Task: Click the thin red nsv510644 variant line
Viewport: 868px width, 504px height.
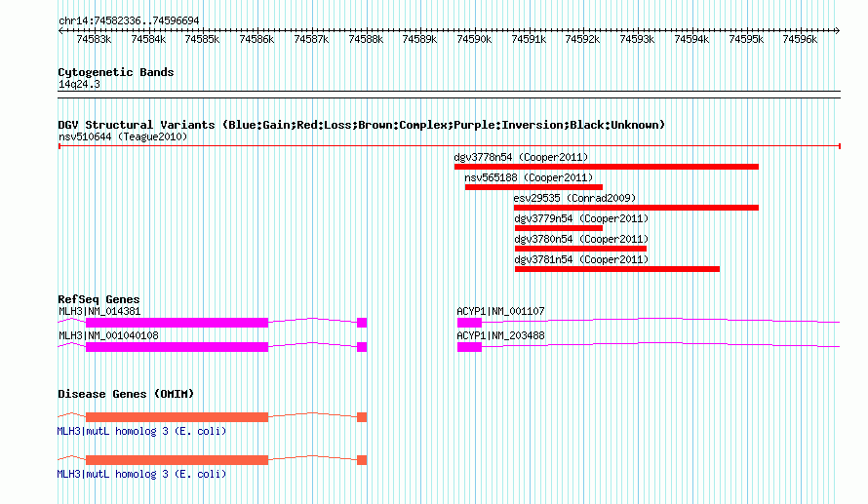Action: click(449, 146)
